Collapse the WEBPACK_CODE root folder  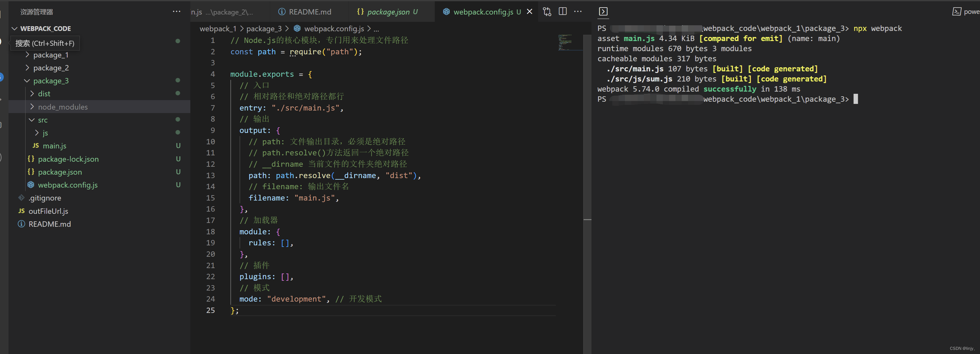click(15, 28)
